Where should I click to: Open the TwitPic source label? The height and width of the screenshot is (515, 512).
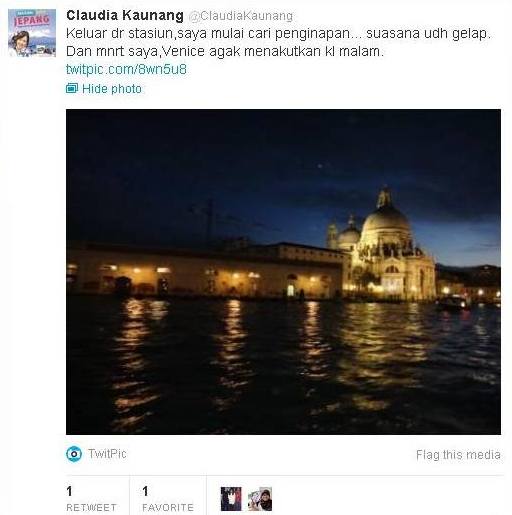[107, 454]
